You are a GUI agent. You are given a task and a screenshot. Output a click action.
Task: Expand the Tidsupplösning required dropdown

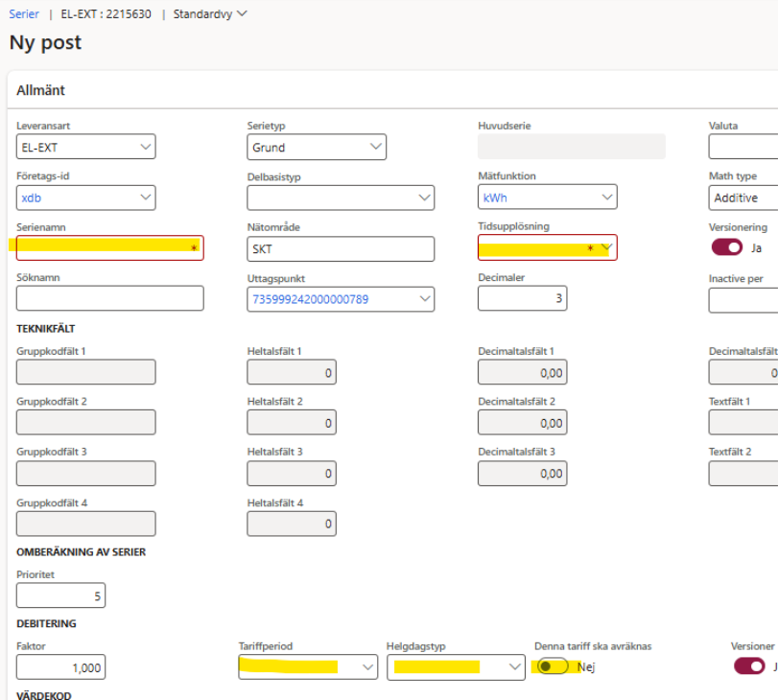(606, 247)
